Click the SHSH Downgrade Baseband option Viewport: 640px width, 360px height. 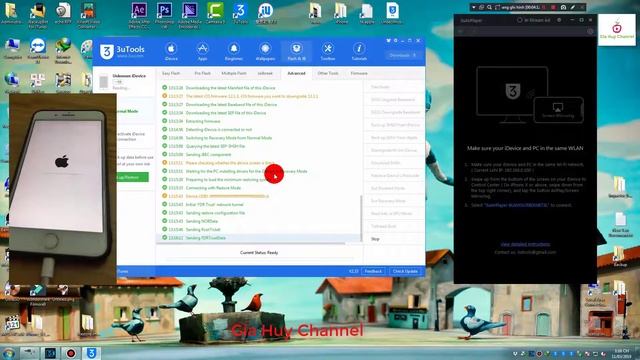click(394, 112)
